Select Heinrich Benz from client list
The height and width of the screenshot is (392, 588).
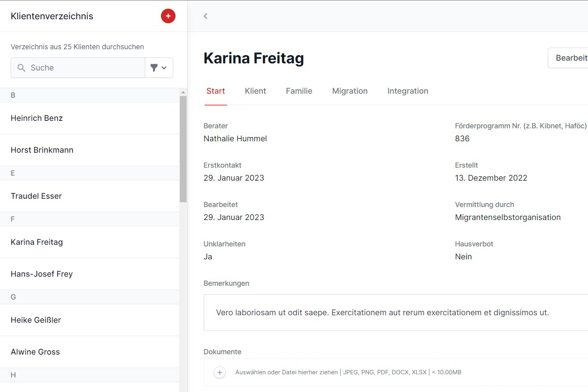(x=37, y=118)
